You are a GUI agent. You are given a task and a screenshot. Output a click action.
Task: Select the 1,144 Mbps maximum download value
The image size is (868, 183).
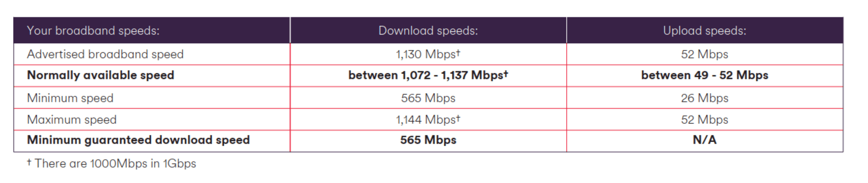point(425,120)
